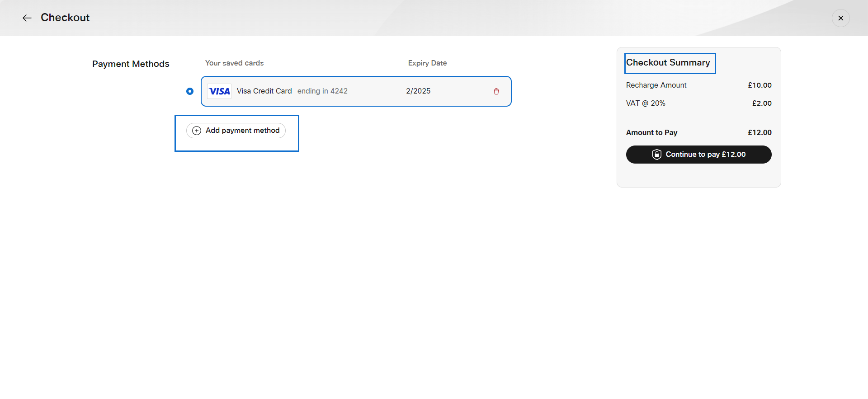Click the expiry date '2/2025'

click(418, 91)
